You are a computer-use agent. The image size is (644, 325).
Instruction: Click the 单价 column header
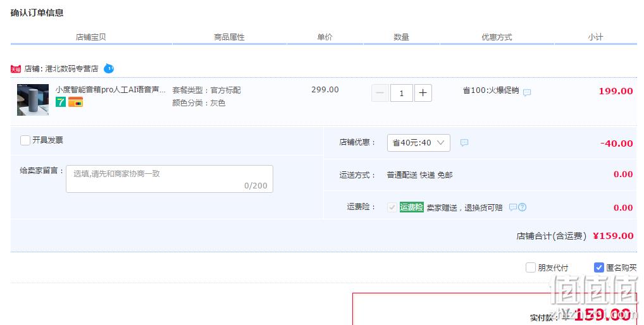pyautogui.click(x=325, y=37)
